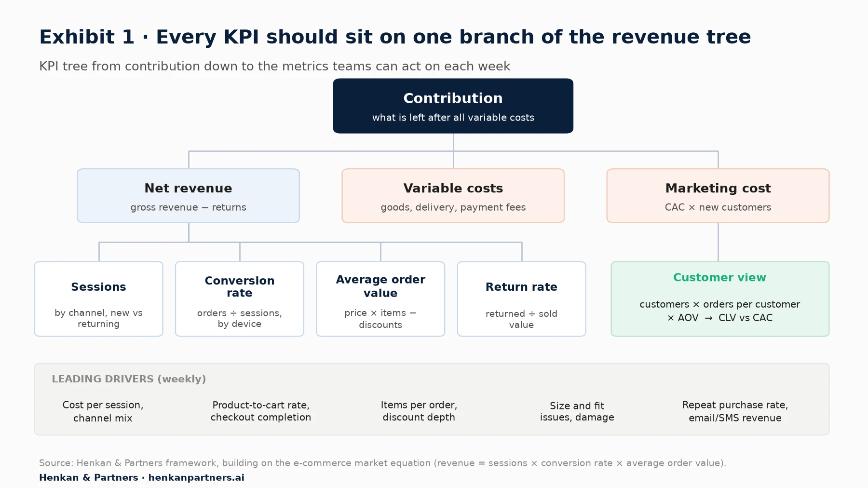Image resolution: width=868 pixels, height=488 pixels.
Task: Click text 'by channel, new vs returning'
Action: pos(99,318)
